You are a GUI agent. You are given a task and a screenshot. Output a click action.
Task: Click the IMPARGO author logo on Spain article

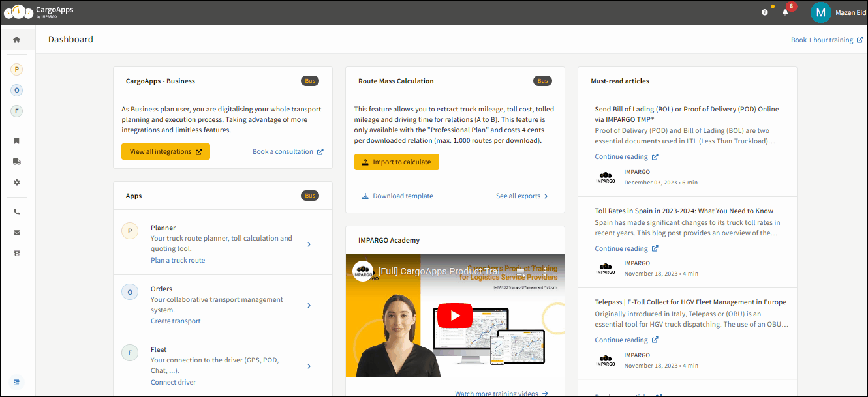tap(606, 269)
